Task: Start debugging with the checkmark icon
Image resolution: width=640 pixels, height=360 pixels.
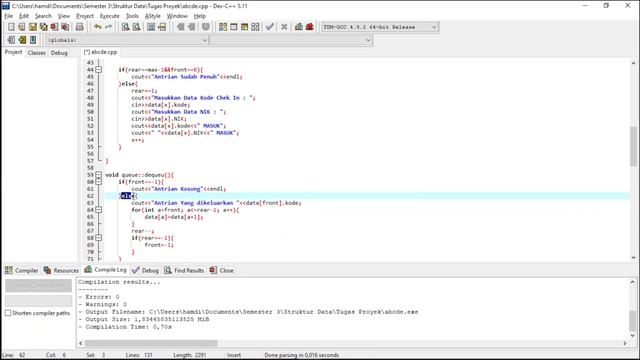Action: (x=269, y=27)
